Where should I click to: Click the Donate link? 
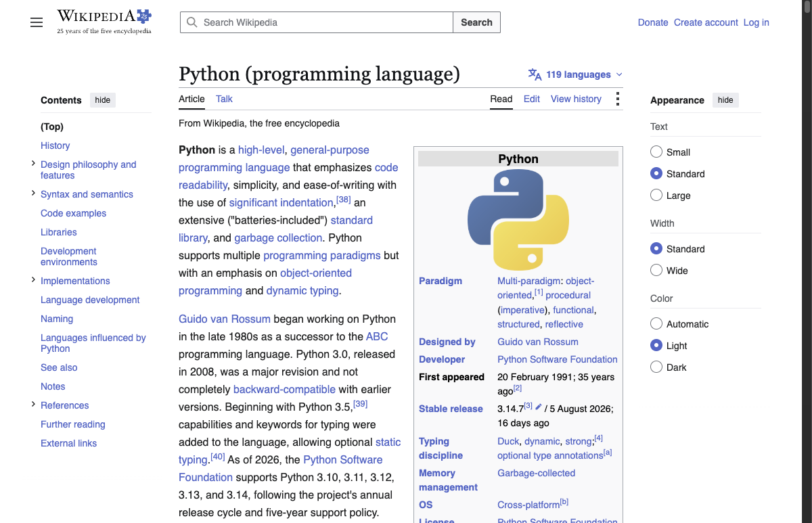[x=653, y=22]
